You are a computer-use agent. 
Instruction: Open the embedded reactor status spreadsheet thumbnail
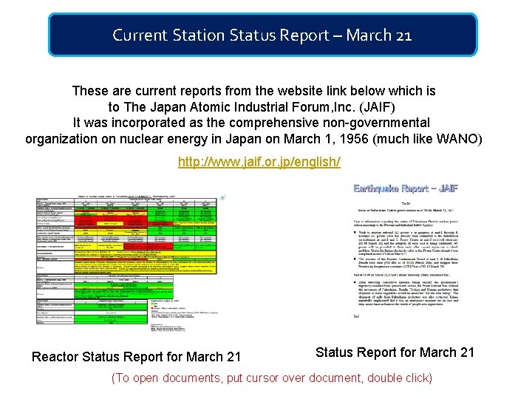[x=131, y=263]
